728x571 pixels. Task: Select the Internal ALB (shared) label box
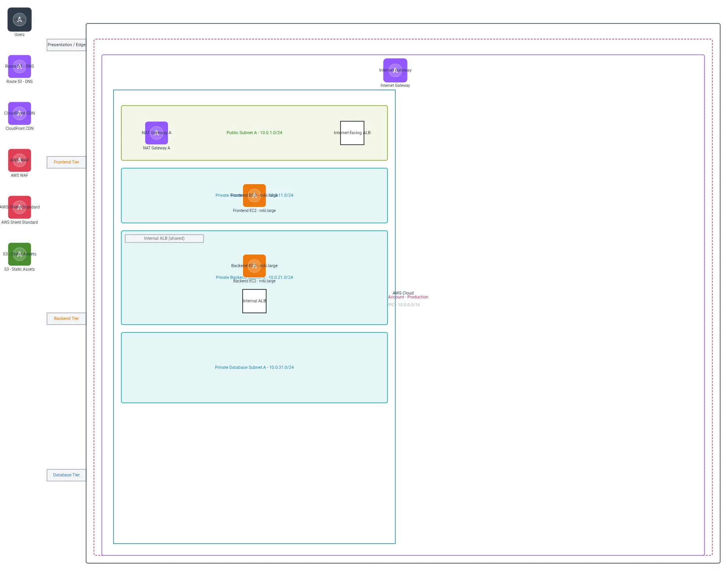(164, 239)
